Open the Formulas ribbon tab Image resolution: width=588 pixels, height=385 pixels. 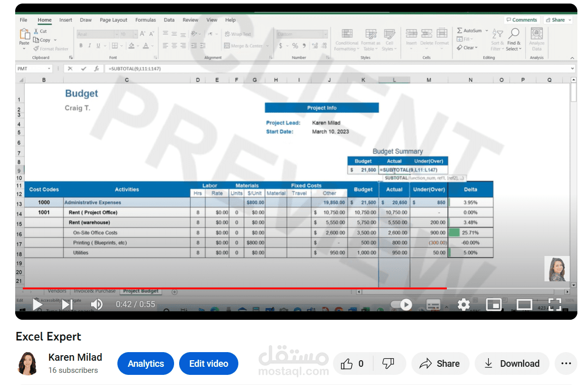pos(146,20)
